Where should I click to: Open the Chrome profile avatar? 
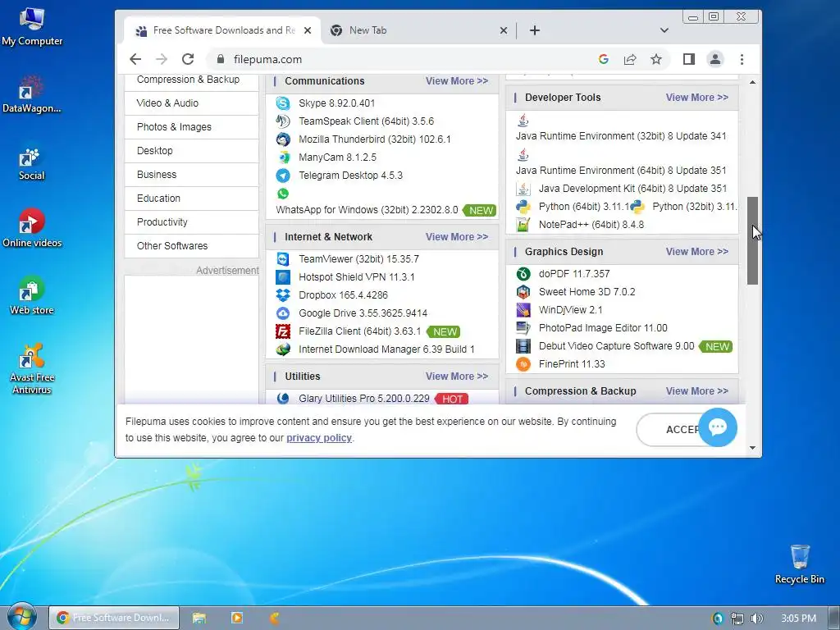click(x=715, y=59)
